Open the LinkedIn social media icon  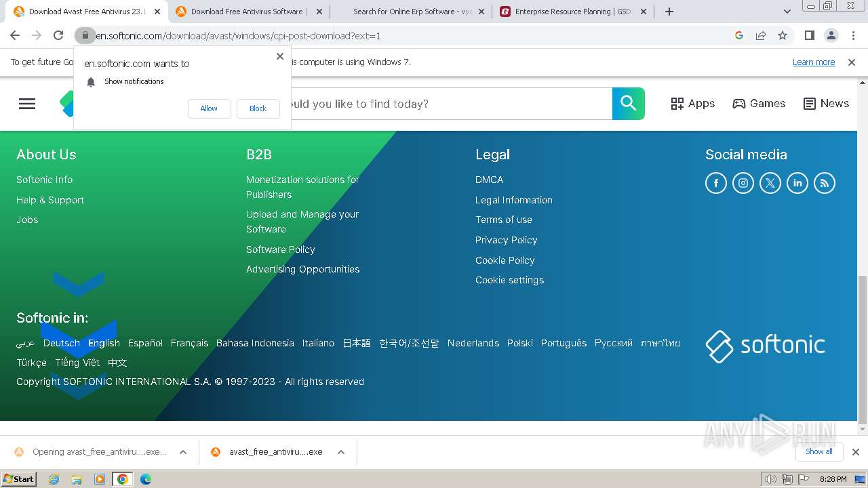(797, 183)
